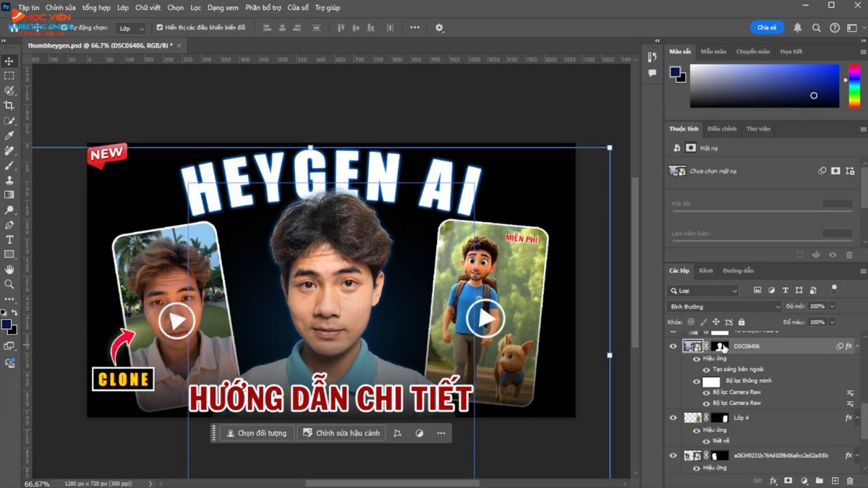Lock layer position icon
868x488 pixels.
pos(716,322)
